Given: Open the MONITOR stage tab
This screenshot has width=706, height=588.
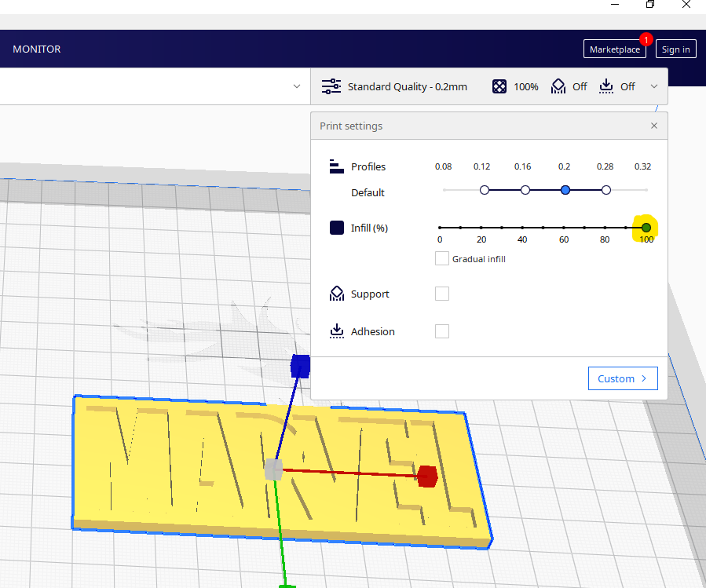Looking at the screenshot, I should 36,49.
